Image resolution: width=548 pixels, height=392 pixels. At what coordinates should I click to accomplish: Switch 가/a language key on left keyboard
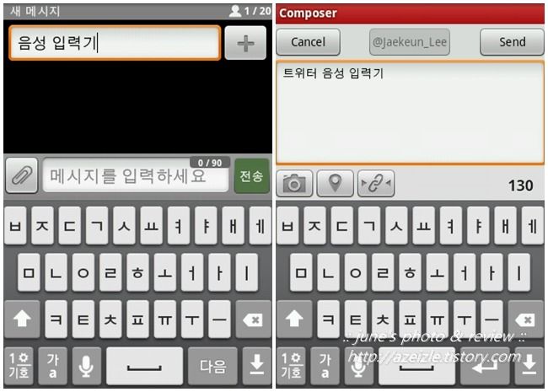click(52, 366)
